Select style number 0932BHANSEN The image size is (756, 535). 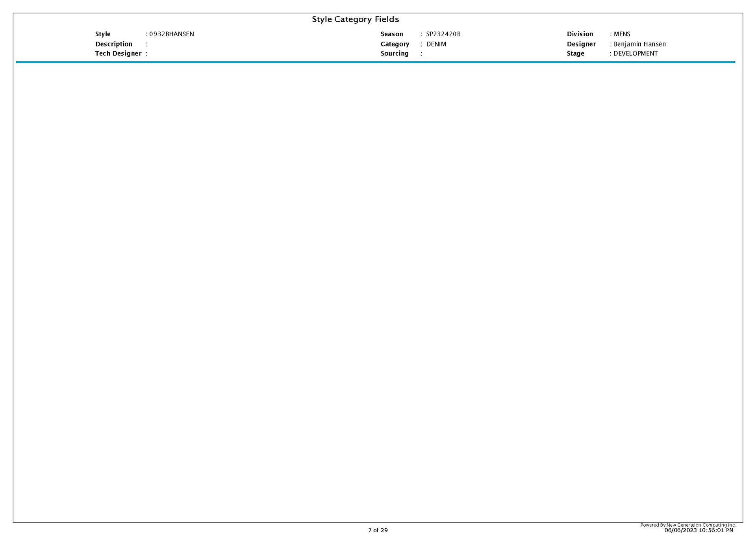pos(171,34)
